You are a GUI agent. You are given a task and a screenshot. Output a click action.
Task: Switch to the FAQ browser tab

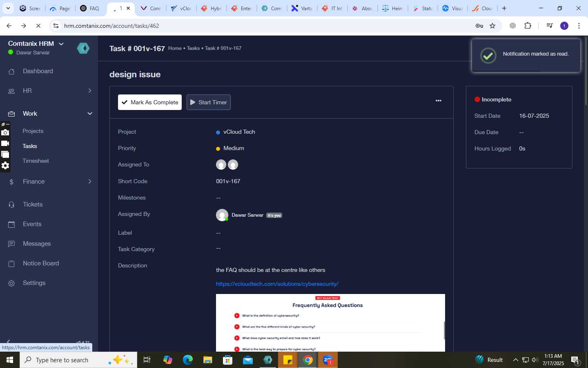(x=89, y=8)
